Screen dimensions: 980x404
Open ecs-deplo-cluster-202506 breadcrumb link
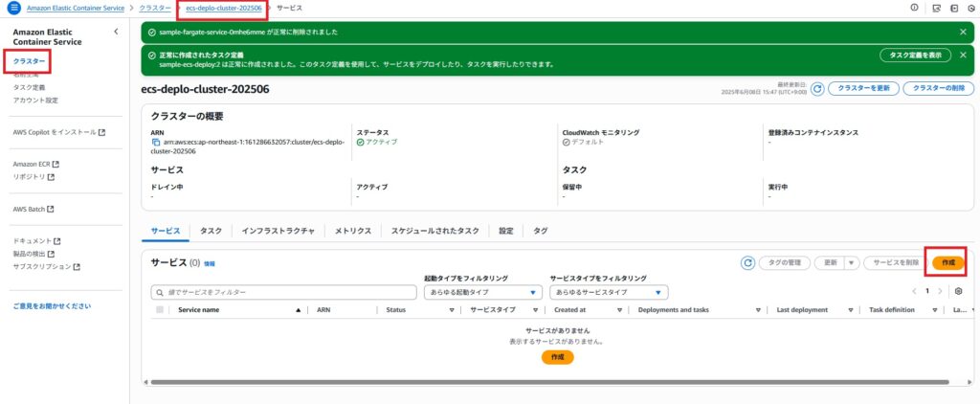pos(224,8)
